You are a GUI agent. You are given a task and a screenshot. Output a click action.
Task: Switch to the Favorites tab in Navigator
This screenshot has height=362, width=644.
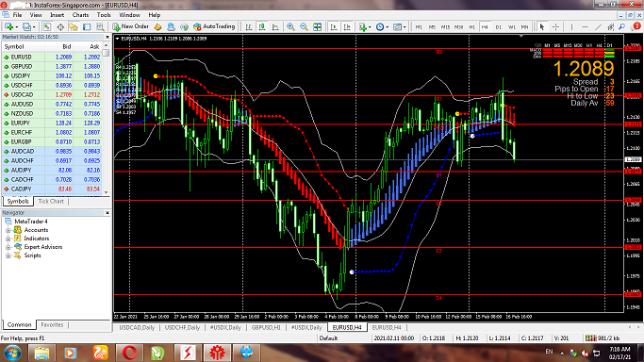pos(52,324)
